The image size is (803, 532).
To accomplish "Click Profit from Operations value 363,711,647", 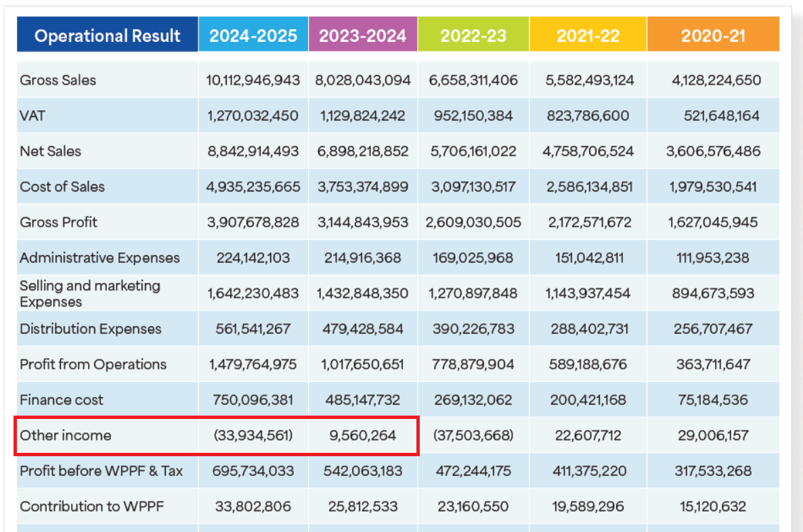I will click(x=713, y=364).
